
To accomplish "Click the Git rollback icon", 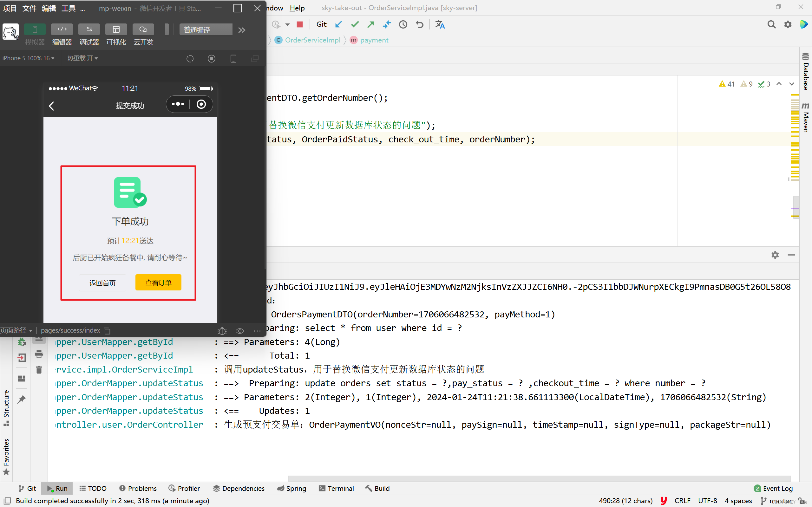I will point(419,24).
